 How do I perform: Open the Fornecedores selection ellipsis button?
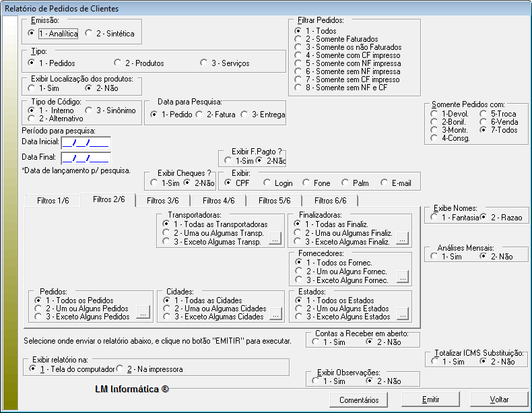pos(402,277)
